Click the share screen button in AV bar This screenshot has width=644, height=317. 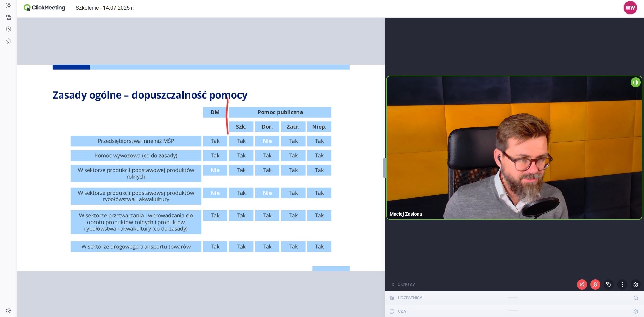click(609, 284)
